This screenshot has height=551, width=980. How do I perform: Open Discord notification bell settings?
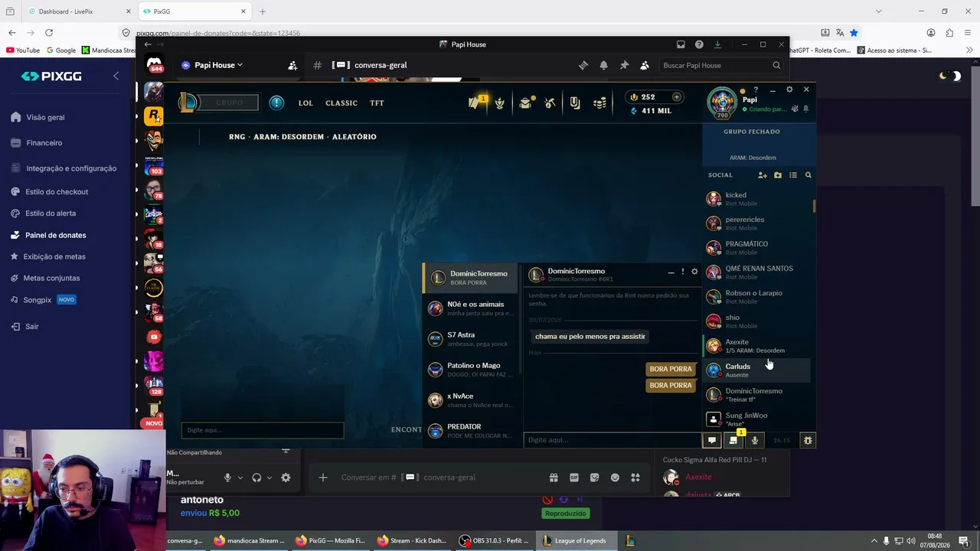point(603,65)
